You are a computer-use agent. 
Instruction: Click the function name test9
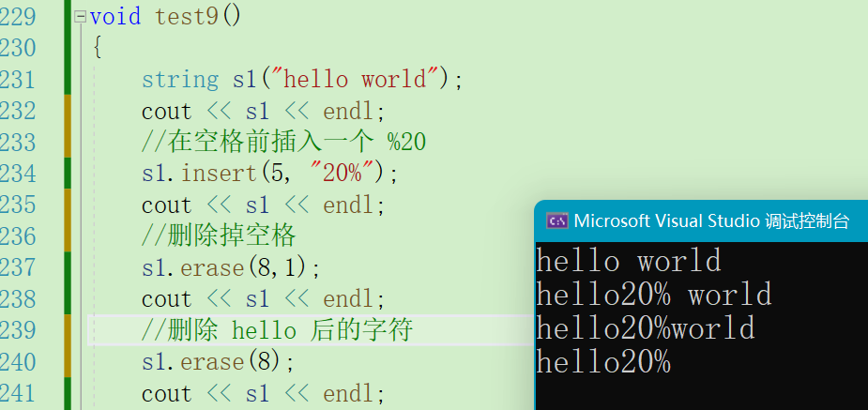point(187,16)
